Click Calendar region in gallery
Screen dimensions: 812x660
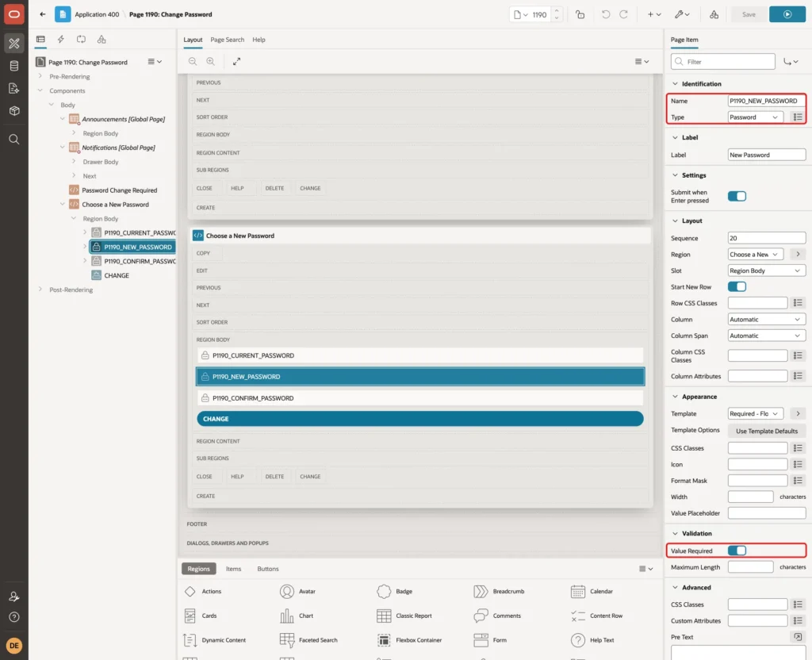coord(593,591)
